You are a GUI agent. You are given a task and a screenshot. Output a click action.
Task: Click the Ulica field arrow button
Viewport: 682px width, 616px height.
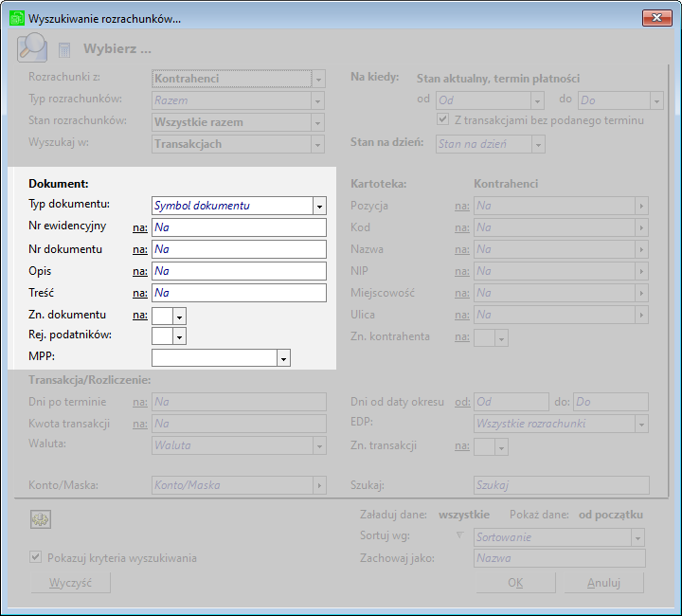click(x=641, y=315)
